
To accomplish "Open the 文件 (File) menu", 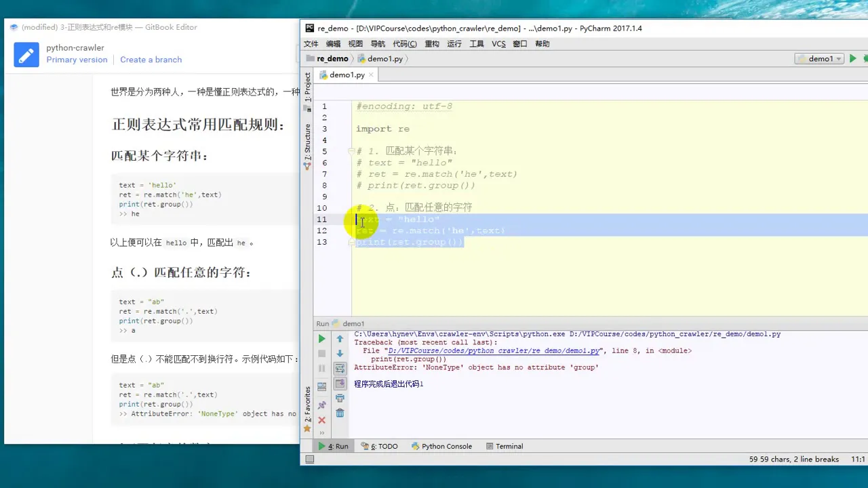I will click(311, 44).
